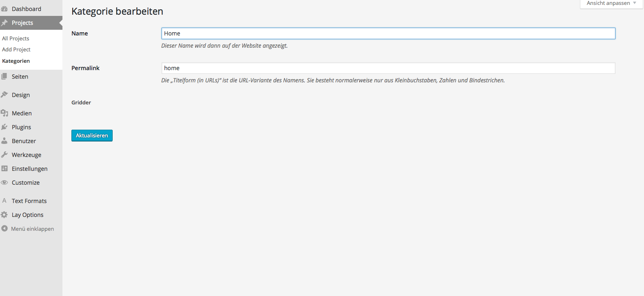Click the Medien media icon
Image resolution: width=644 pixels, height=296 pixels.
click(x=4, y=113)
